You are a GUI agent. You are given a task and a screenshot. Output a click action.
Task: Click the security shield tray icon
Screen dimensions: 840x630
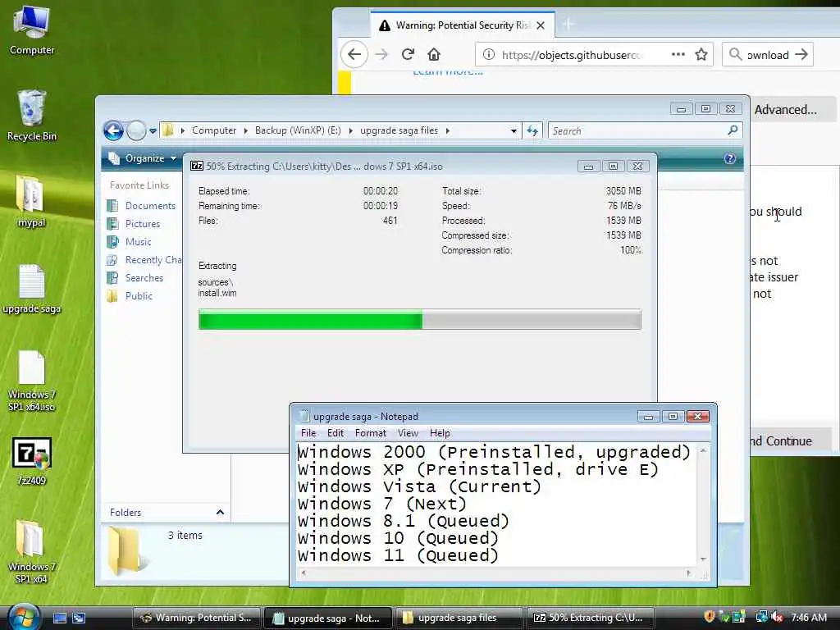coord(709,617)
